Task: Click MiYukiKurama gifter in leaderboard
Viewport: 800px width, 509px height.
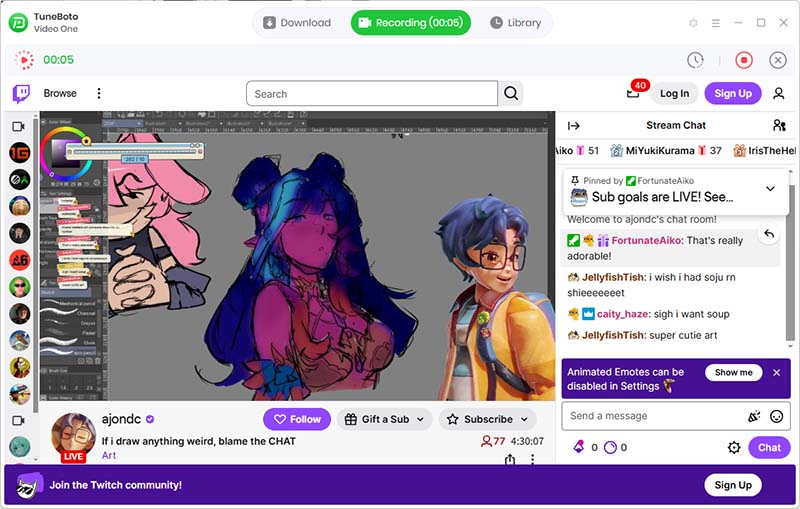Action: click(666, 150)
